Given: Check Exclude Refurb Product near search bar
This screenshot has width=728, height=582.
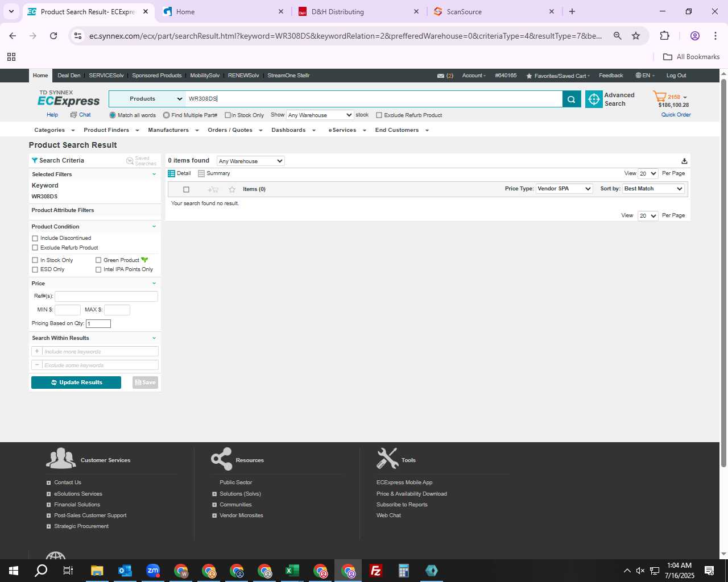Looking at the screenshot, I should pos(379,115).
